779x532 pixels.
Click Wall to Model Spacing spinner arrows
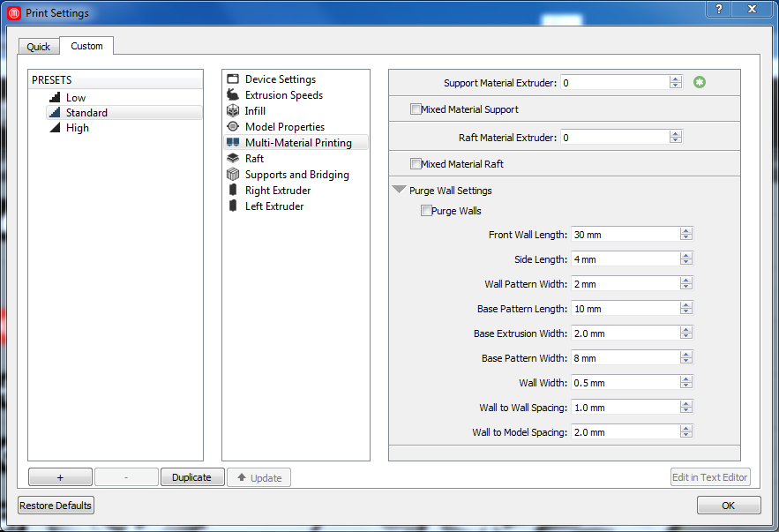coord(686,432)
